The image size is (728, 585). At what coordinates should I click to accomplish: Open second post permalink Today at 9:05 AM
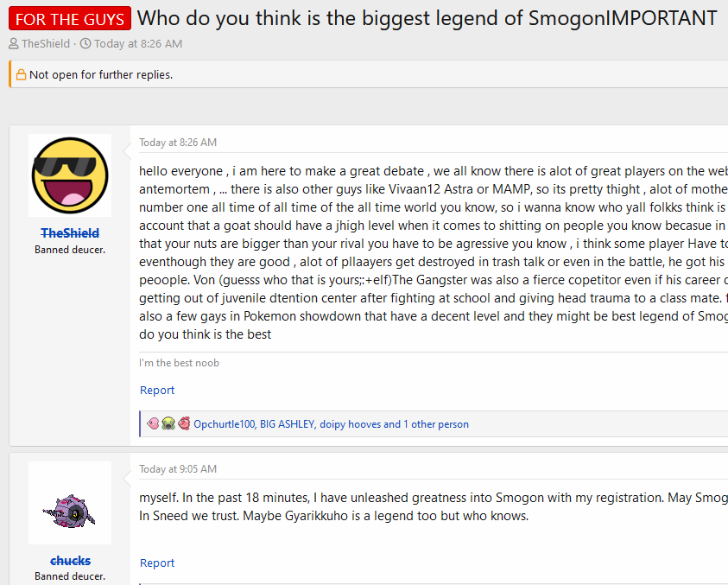(178, 469)
